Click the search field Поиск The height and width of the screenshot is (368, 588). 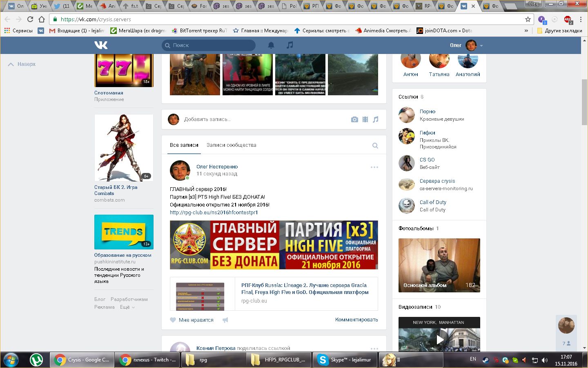click(209, 45)
